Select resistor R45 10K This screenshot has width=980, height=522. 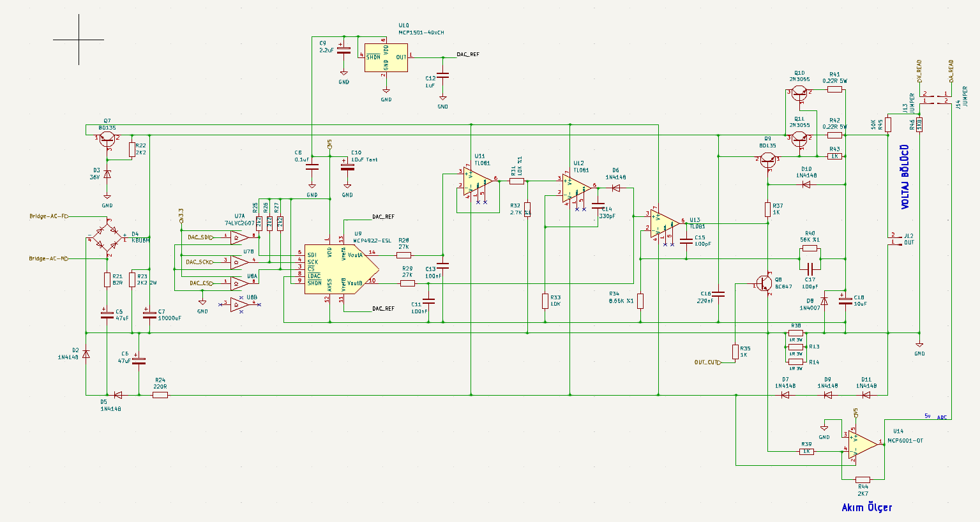[887, 124]
